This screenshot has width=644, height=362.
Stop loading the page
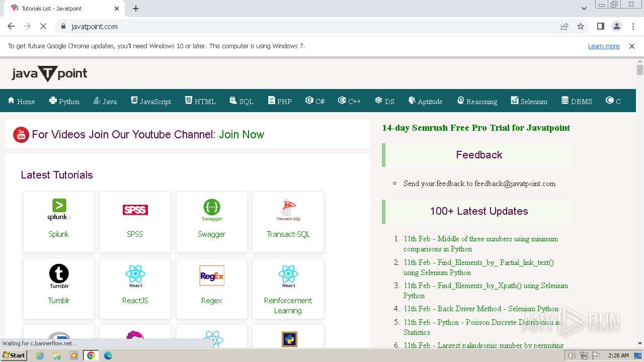tap(43, 26)
